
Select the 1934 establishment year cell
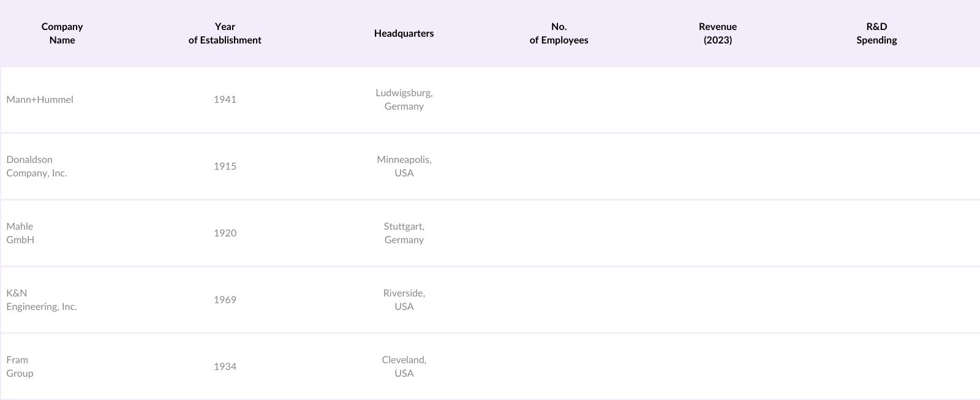(x=225, y=367)
